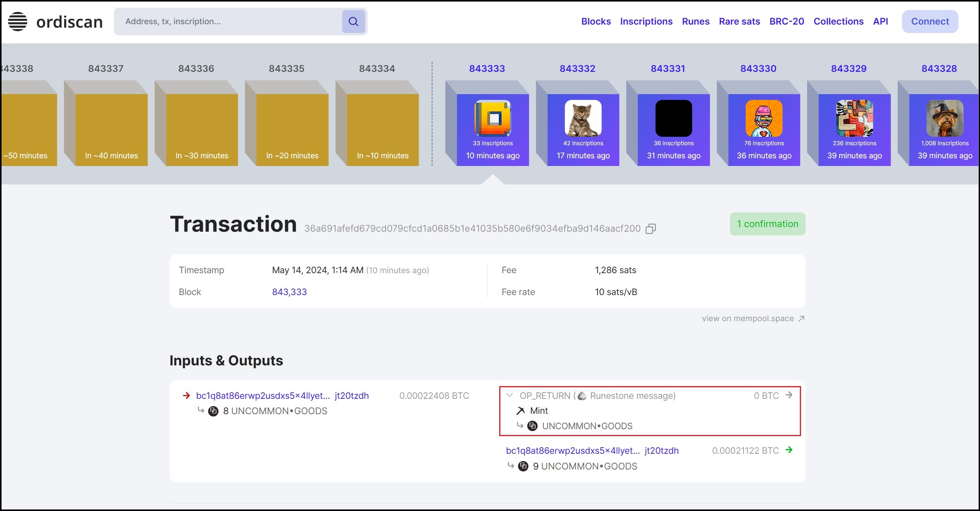Click the search magnifier icon button

tap(353, 22)
